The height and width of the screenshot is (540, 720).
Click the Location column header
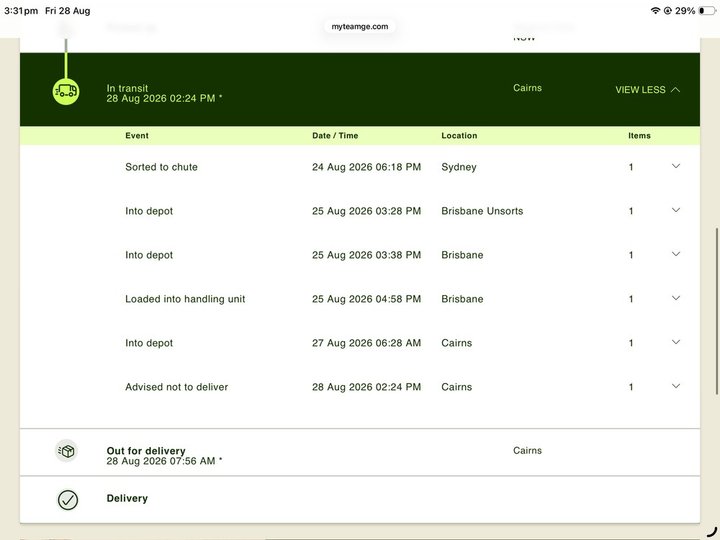(x=459, y=135)
